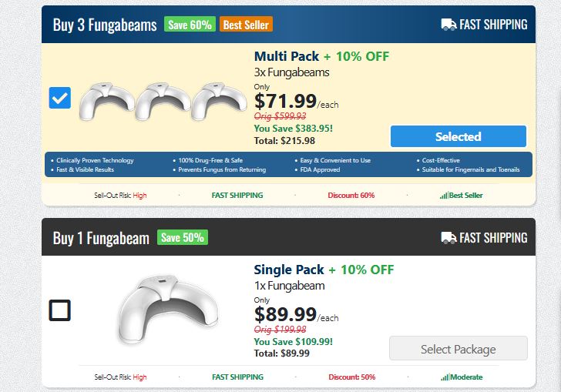561x392 pixels.
Task: Click the signal bars icon beside Best Seller
Action: [444, 196]
